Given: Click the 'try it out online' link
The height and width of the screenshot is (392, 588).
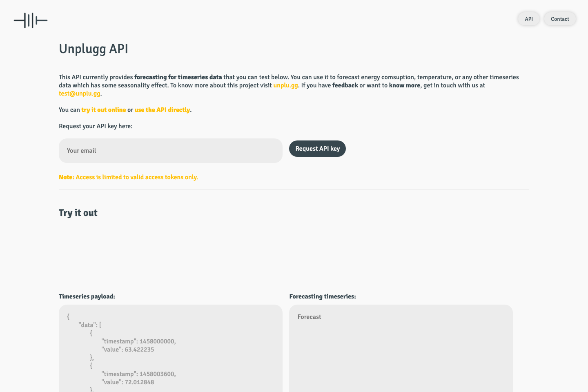Looking at the screenshot, I should coord(103,109).
